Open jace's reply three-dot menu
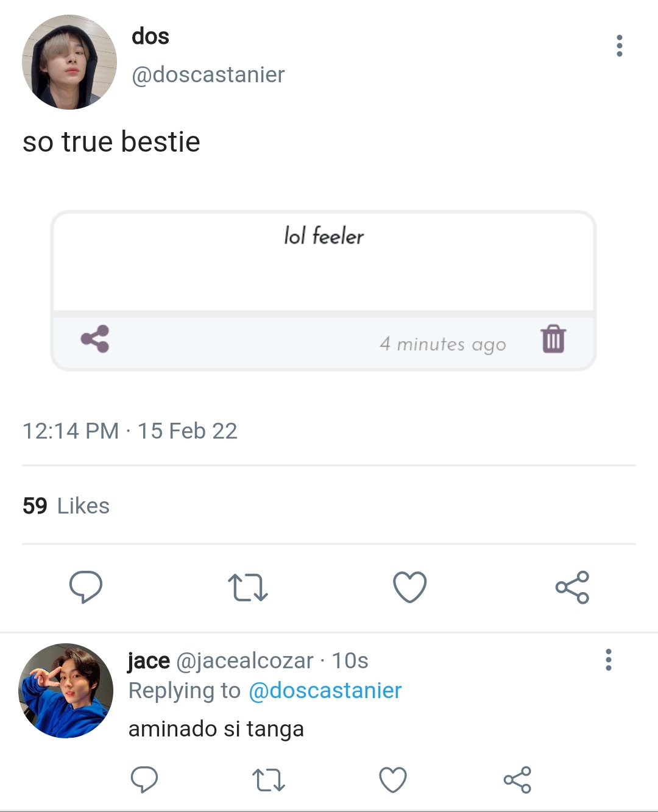Screen dimensions: 658x812 pyautogui.click(x=608, y=660)
